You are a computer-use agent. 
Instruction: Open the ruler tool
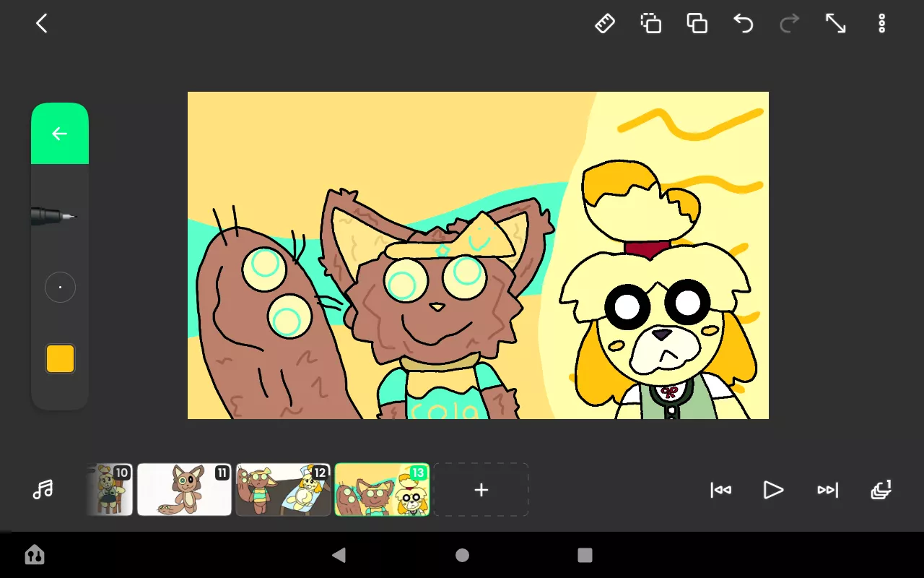605,23
